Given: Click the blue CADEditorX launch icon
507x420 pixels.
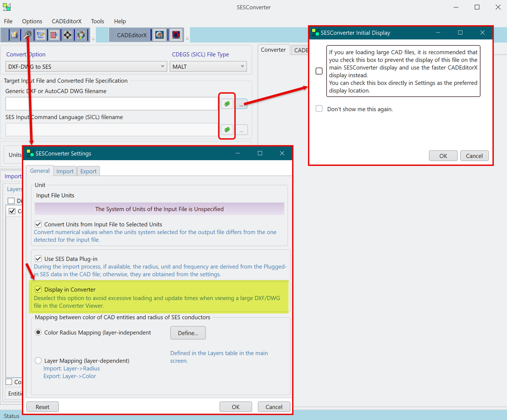Looking at the screenshot, I should [x=160, y=35].
